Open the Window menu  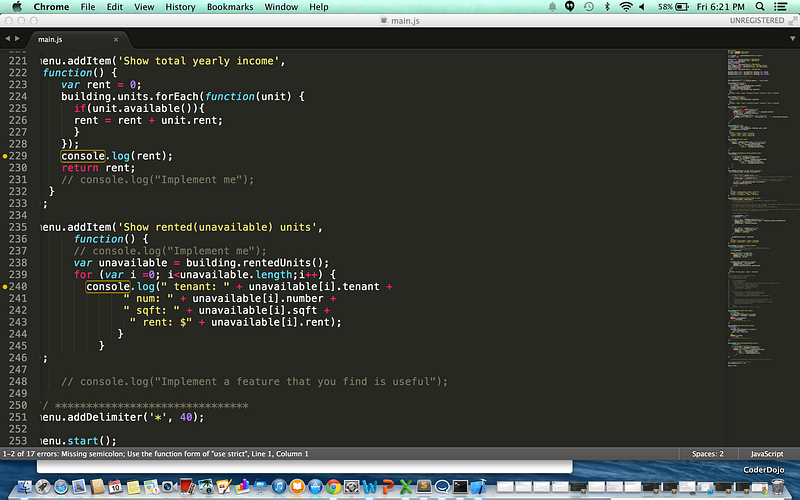[281, 7]
